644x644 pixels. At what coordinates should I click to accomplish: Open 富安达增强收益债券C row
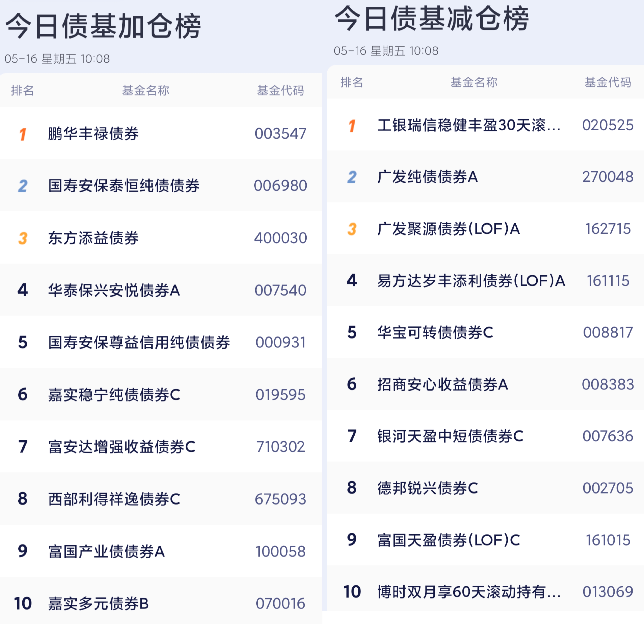click(x=122, y=447)
